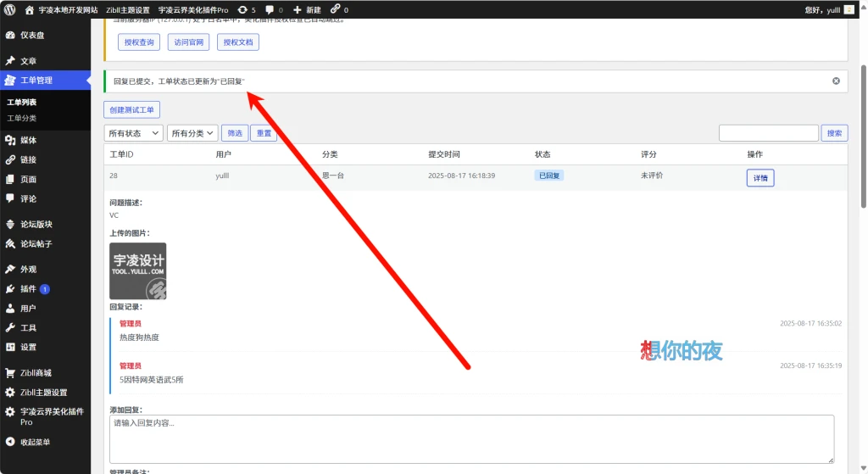Open 文章 pin icon in sidebar
The image size is (868, 474).
10,61
